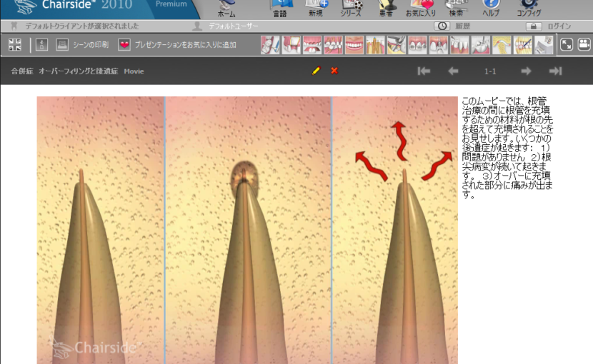Click オーバーフィリングと後遺症 breadcrumb
This screenshot has width=593, height=364.
[x=79, y=71]
